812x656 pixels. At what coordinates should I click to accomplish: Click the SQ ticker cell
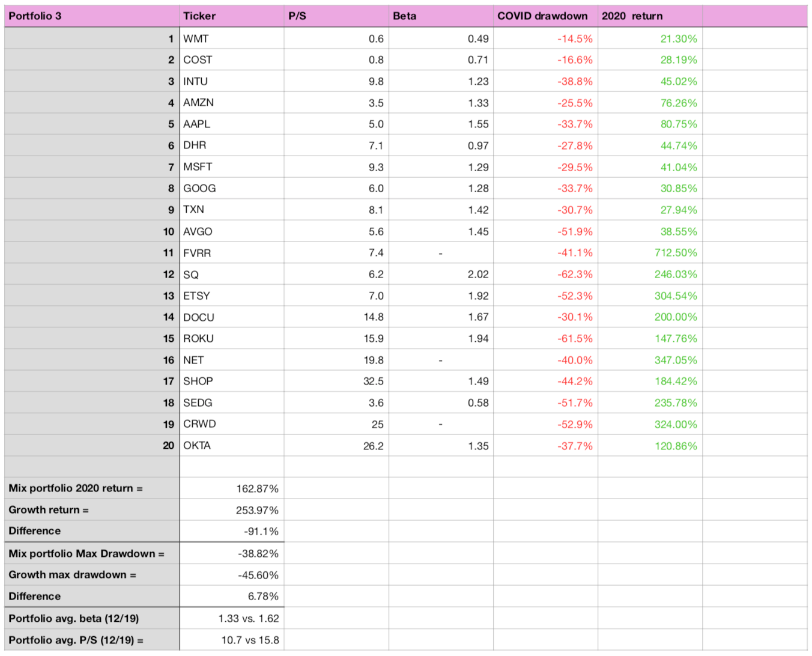point(231,274)
